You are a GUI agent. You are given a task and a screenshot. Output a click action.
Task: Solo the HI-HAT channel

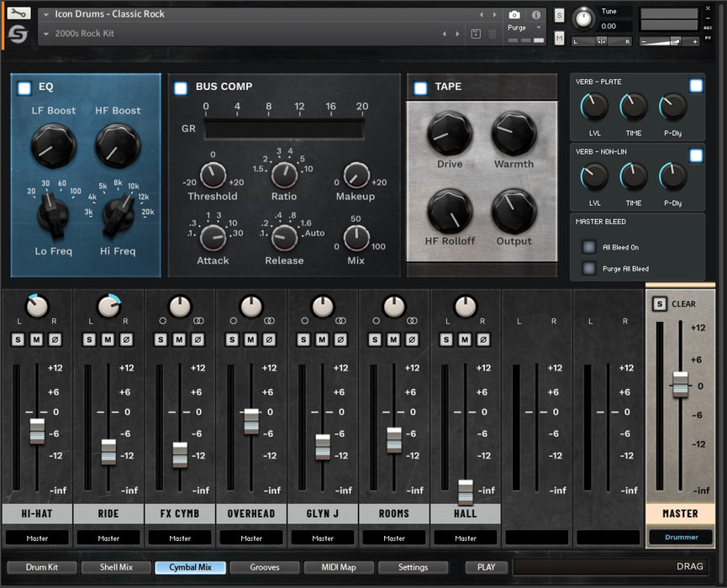tap(16, 339)
